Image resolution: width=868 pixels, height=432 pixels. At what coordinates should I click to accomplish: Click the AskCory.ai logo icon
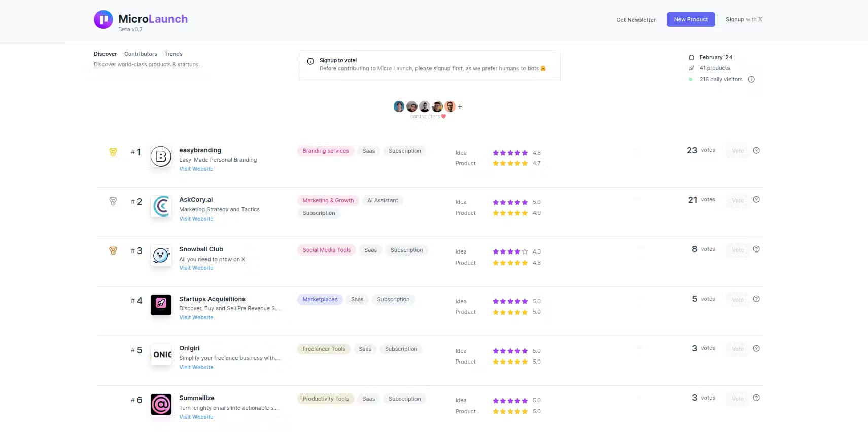tap(161, 206)
